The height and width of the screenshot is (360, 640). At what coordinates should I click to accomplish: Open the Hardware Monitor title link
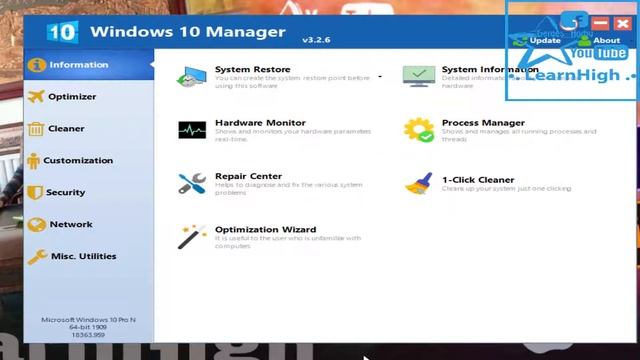(x=260, y=123)
